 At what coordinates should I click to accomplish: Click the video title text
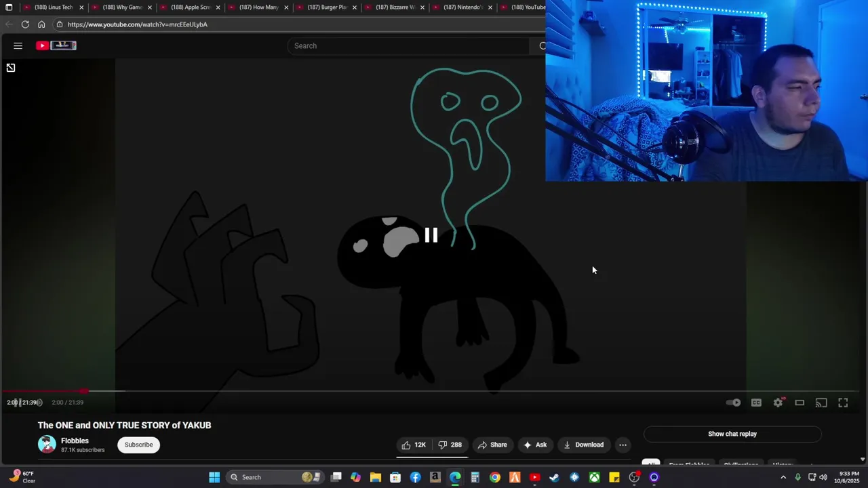[125, 425]
